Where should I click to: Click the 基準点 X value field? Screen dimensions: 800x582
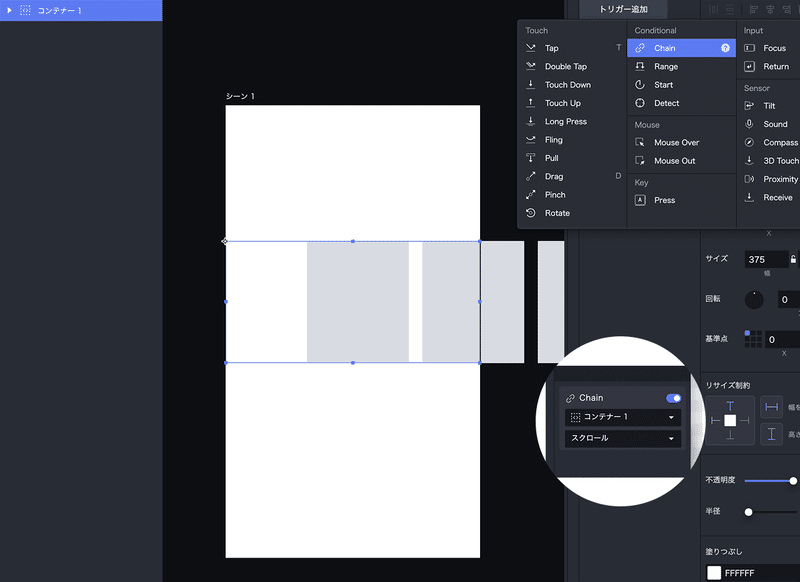click(782, 339)
